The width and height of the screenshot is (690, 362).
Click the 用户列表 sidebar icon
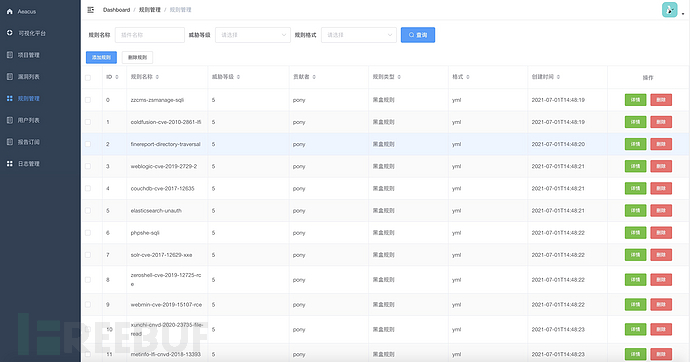(x=10, y=120)
